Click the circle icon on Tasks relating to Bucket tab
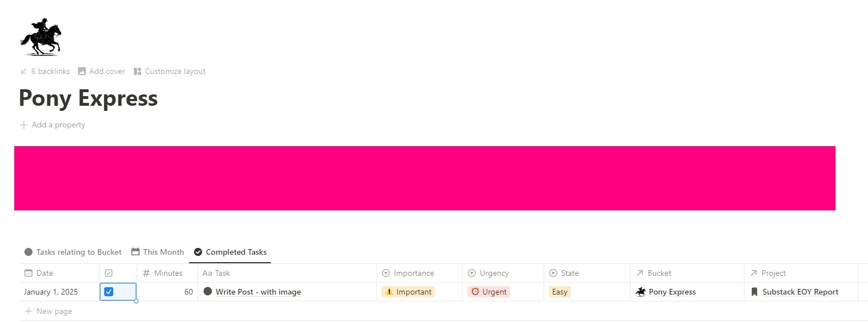The image size is (868, 323). click(x=28, y=252)
